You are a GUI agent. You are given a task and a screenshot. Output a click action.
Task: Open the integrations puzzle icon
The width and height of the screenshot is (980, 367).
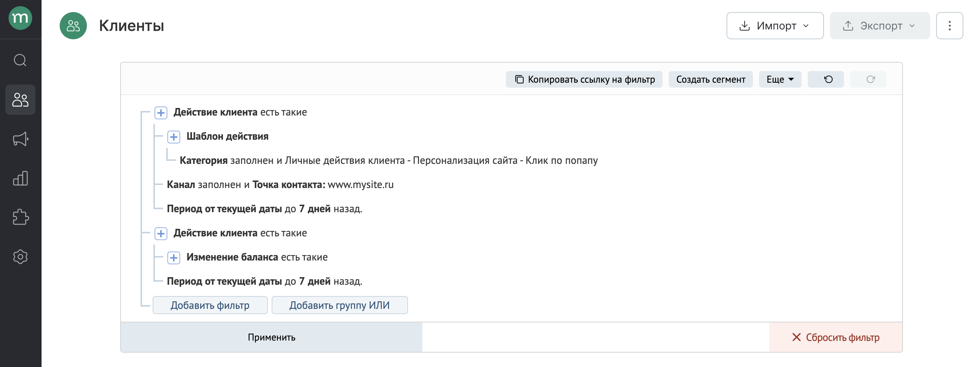coord(20,217)
